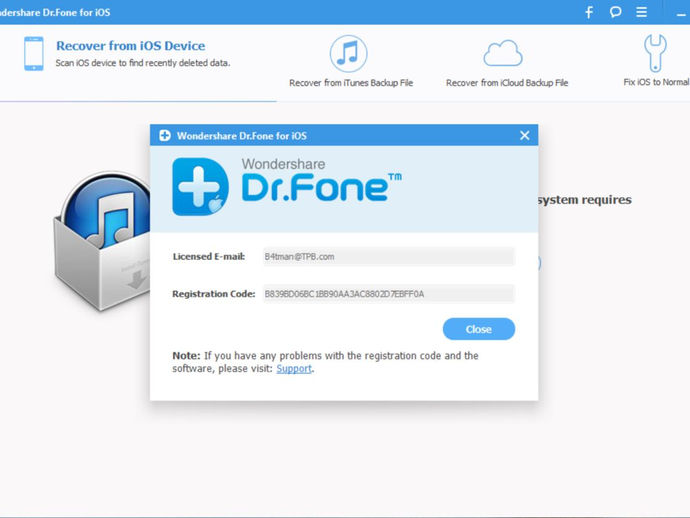The width and height of the screenshot is (690, 518).
Task: Click the iTunes music note icon
Action: tap(349, 54)
